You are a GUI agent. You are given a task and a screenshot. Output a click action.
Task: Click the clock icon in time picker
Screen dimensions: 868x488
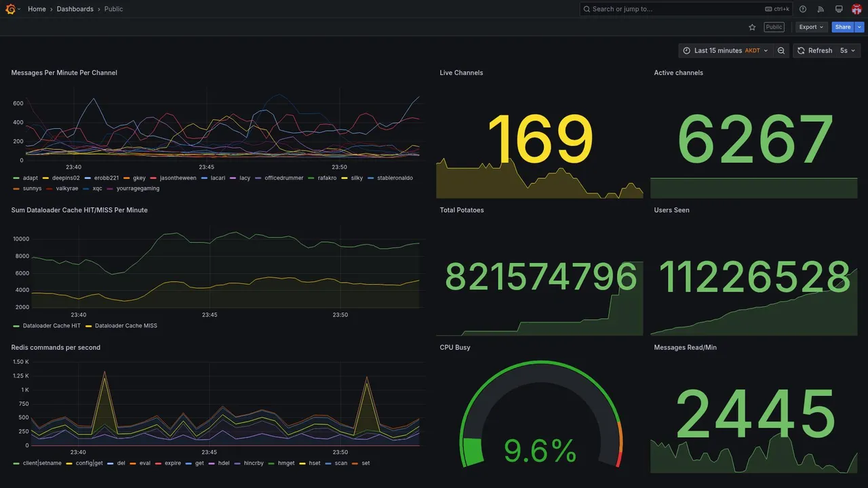click(687, 51)
